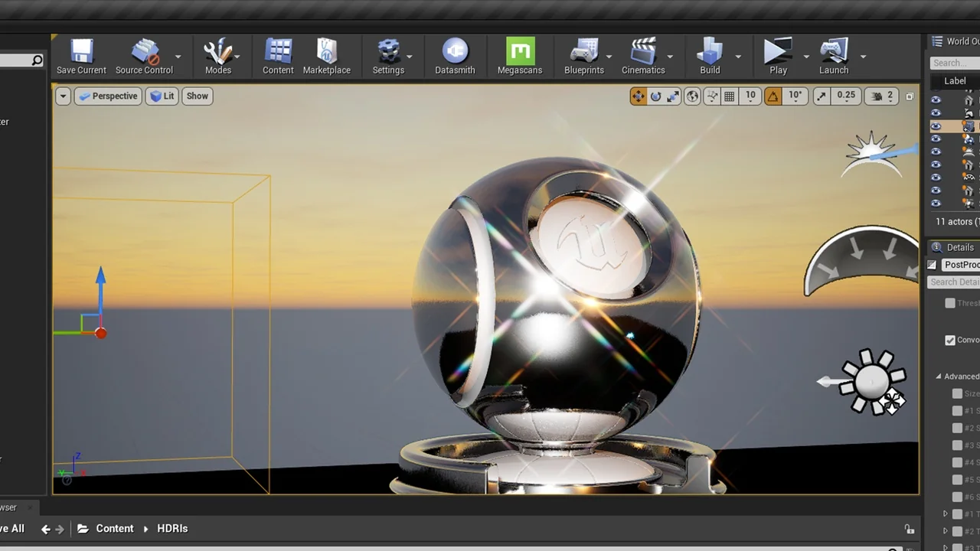980x551 pixels.
Task: Open the Lit view mode menu
Action: [x=162, y=96]
